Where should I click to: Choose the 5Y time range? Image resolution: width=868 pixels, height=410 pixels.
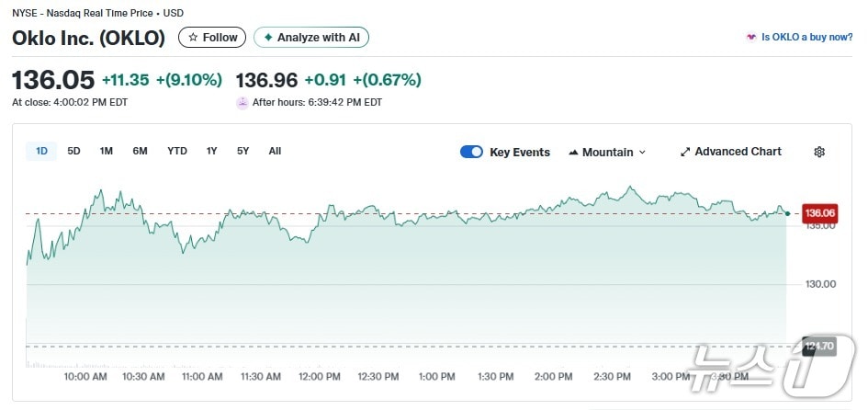tap(242, 151)
